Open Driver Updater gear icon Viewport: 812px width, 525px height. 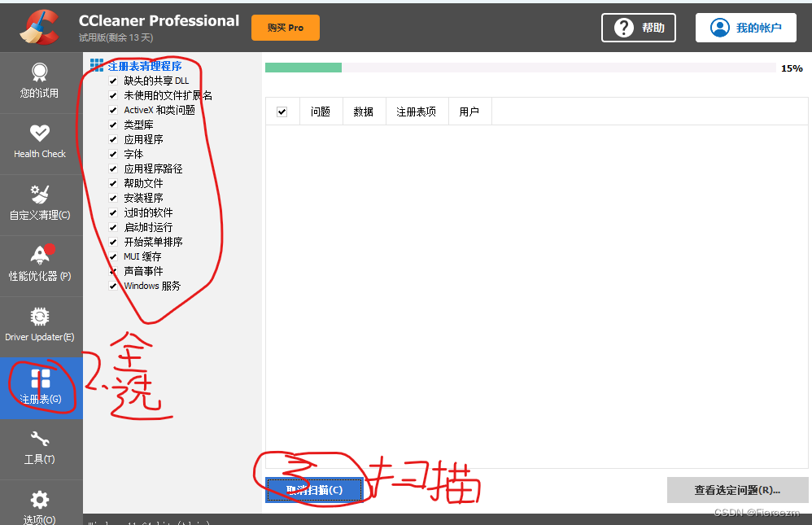[39, 316]
